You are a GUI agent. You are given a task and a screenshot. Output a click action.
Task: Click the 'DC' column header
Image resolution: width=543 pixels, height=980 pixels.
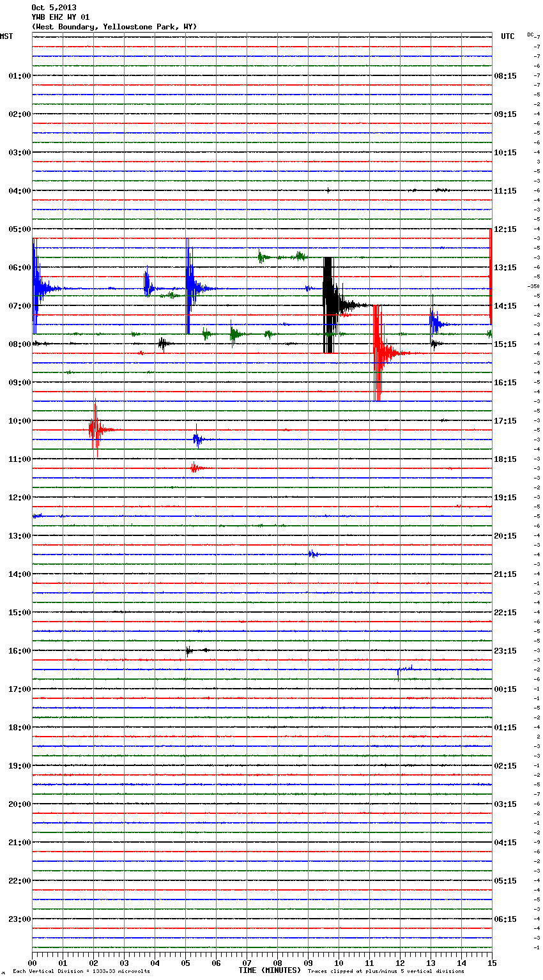coord(530,34)
